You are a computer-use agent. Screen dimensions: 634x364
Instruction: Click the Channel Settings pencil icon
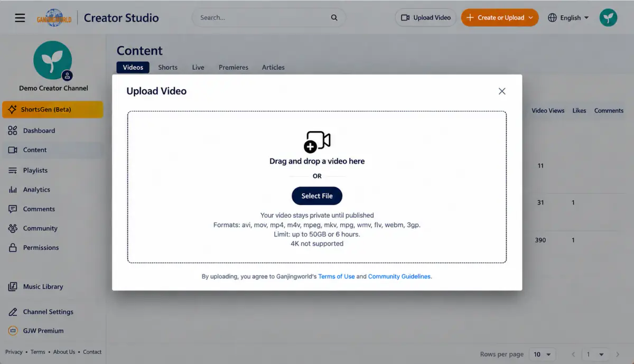[x=13, y=312]
